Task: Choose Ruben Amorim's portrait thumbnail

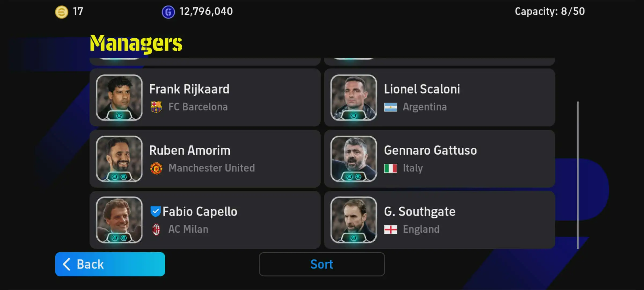Action: pos(119,159)
